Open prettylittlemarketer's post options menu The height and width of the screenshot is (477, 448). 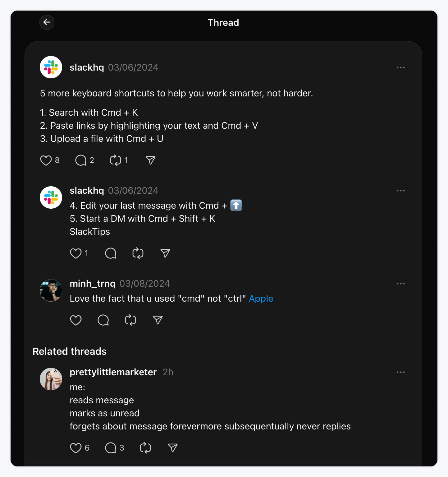point(401,372)
